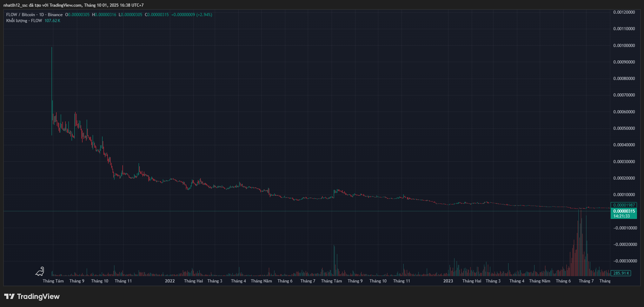Click the 0.00070000 price axis label
The height and width of the screenshot is (307, 644).
pyautogui.click(x=624, y=95)
